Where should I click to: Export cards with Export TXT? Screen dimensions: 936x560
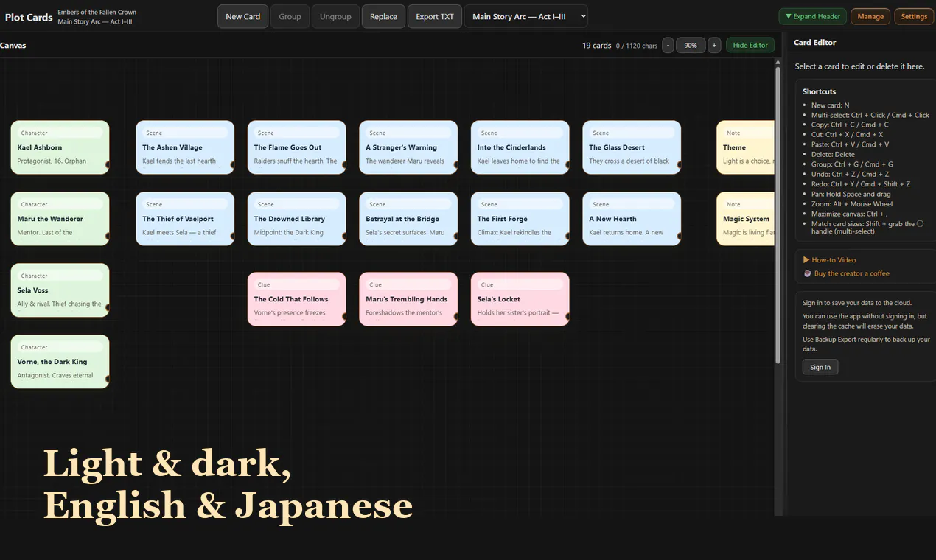(x=435, y=16)
